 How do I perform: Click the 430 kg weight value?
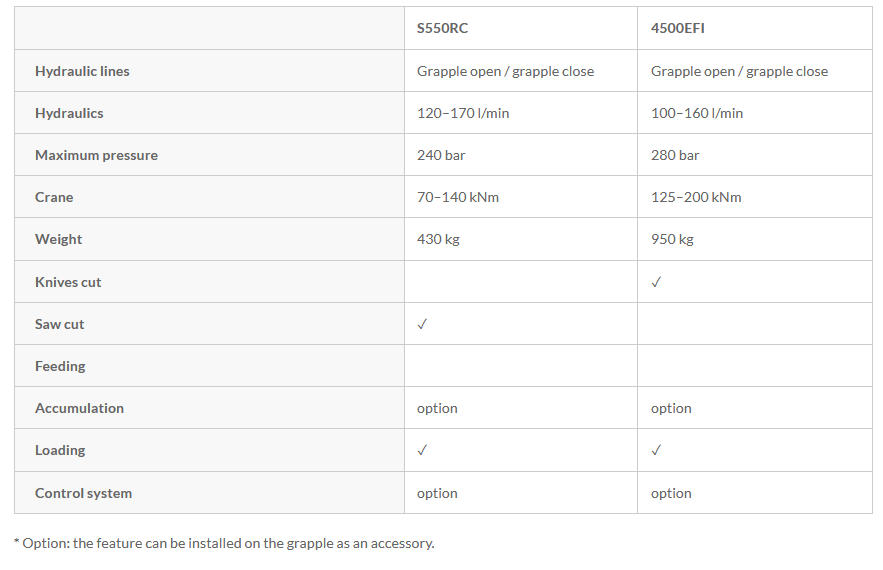pos(438,239)
